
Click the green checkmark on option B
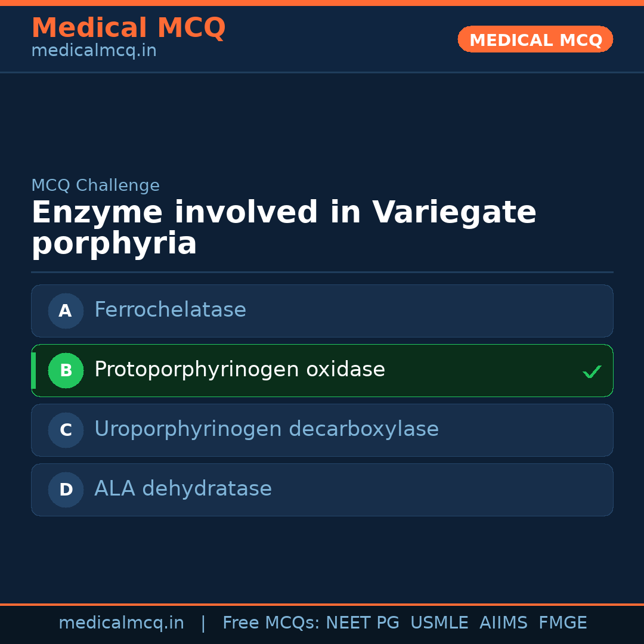[x=592, y=371]
